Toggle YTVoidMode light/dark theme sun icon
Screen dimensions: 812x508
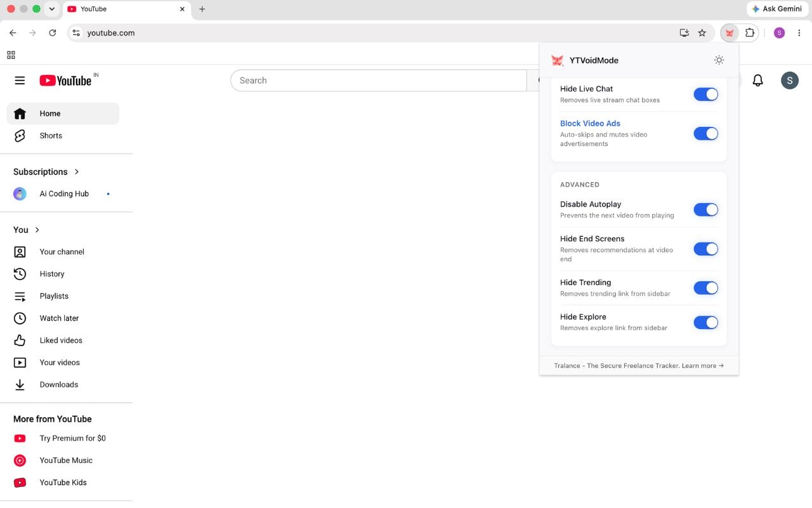pyautogui.click(x=719, y=60)
